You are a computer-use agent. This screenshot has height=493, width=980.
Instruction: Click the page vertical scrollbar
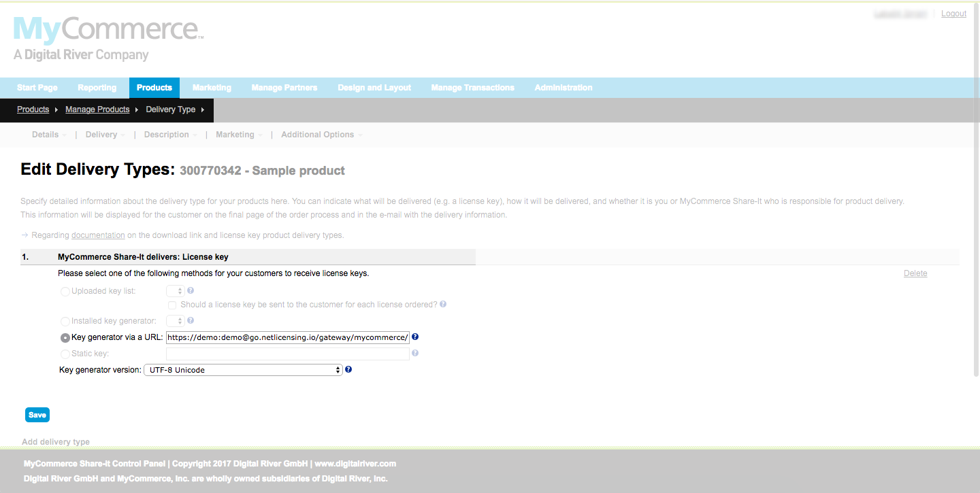pyautogui.click(x=976, y=190)
